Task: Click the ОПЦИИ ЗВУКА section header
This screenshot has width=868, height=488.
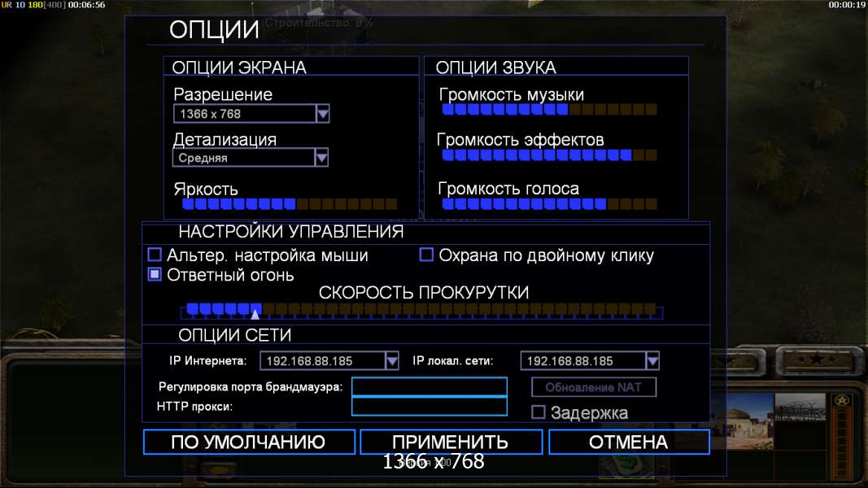Action: [x=496, y=68]
